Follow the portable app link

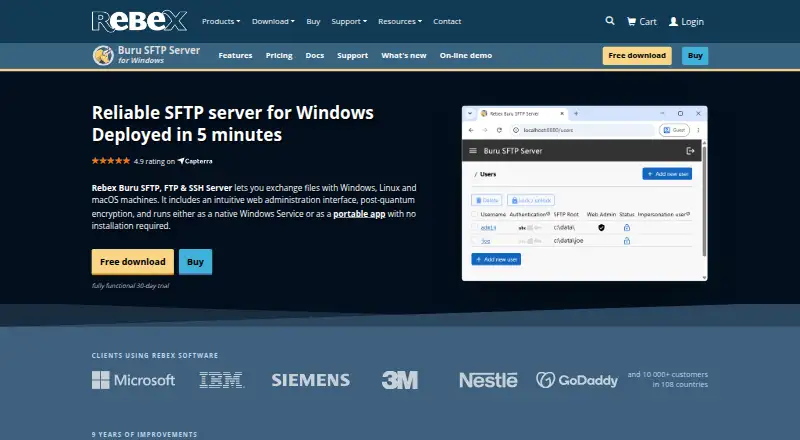click(359, 214)
